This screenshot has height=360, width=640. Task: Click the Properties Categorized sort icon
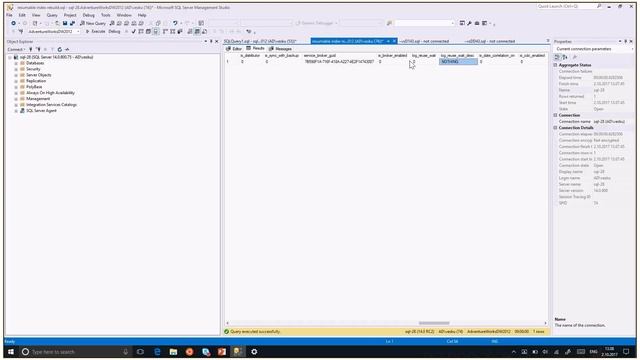[x=558, y=57]
